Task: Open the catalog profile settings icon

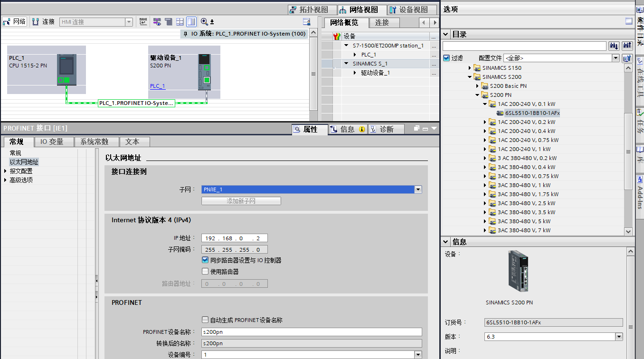Action: pos(627,58)
